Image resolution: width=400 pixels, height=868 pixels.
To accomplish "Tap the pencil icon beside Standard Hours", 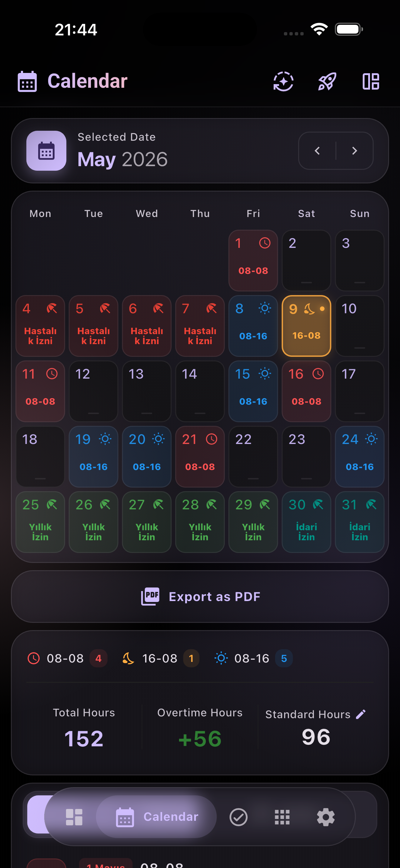I will click(x=361, y=714).
